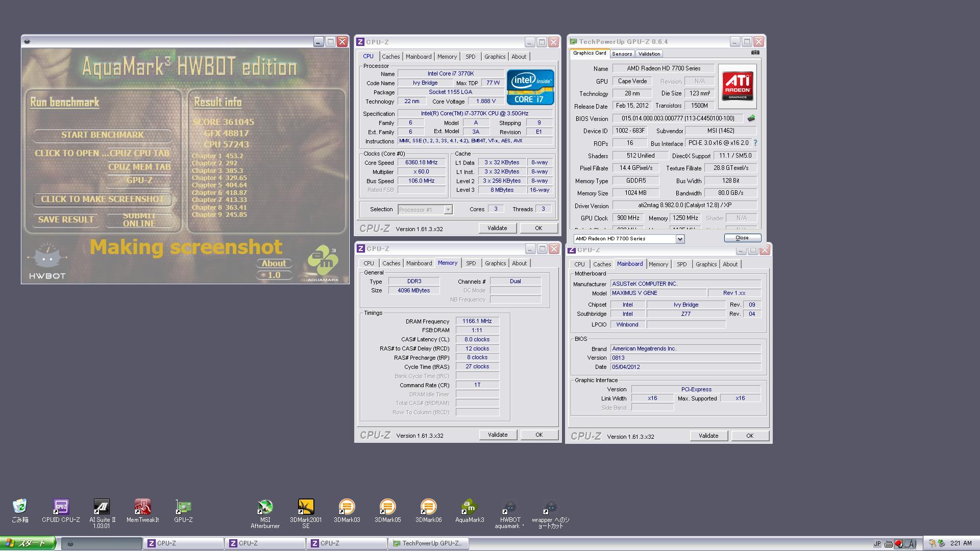Click SCORE 361045 result text

[223, 122]
